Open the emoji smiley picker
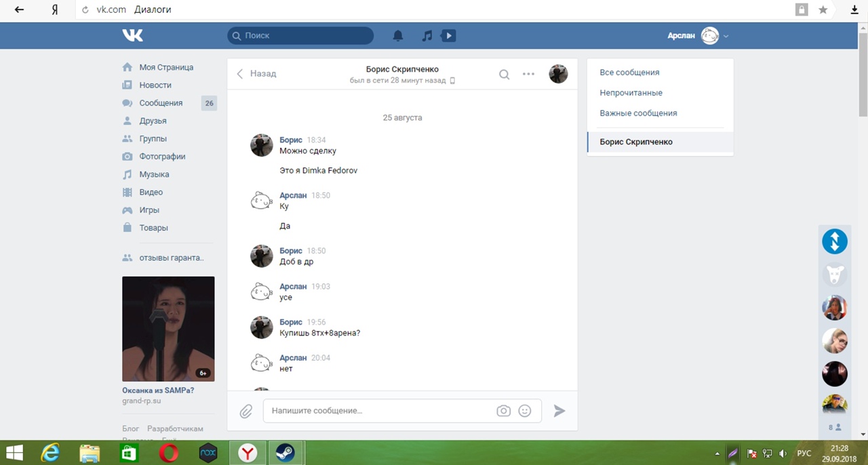 (524, 411)
